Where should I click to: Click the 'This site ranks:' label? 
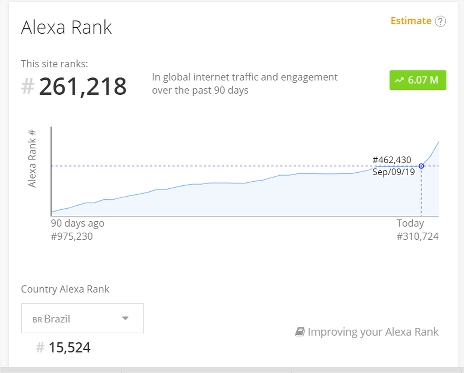click(54, 64)
